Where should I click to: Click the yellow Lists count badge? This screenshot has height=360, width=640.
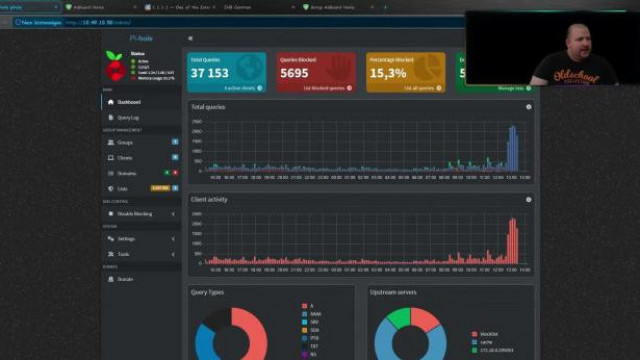160,188
